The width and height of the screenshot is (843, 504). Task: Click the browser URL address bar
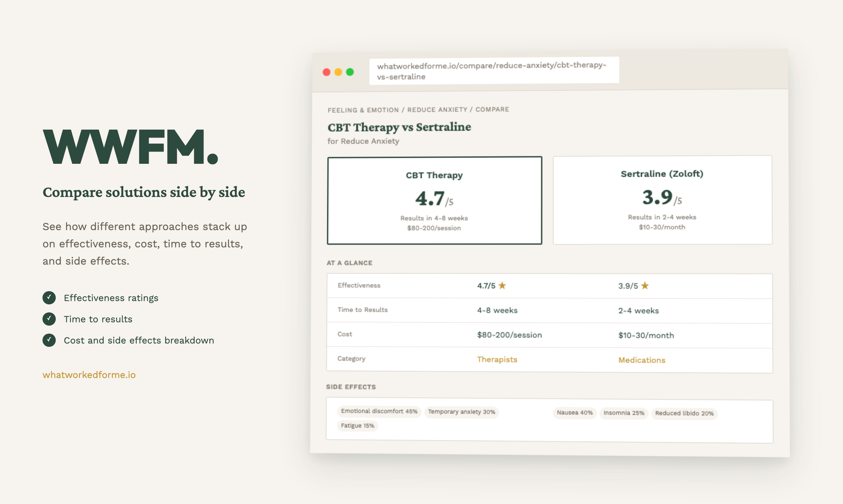(x=494, y=71)
